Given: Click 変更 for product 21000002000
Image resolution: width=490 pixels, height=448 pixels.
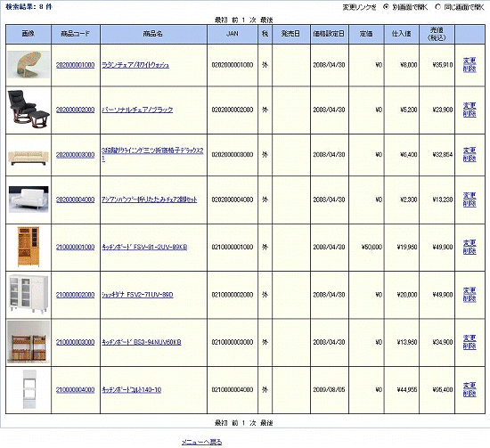Looking at the screenshot, I should pyautogui.click(x=470, y=290).
